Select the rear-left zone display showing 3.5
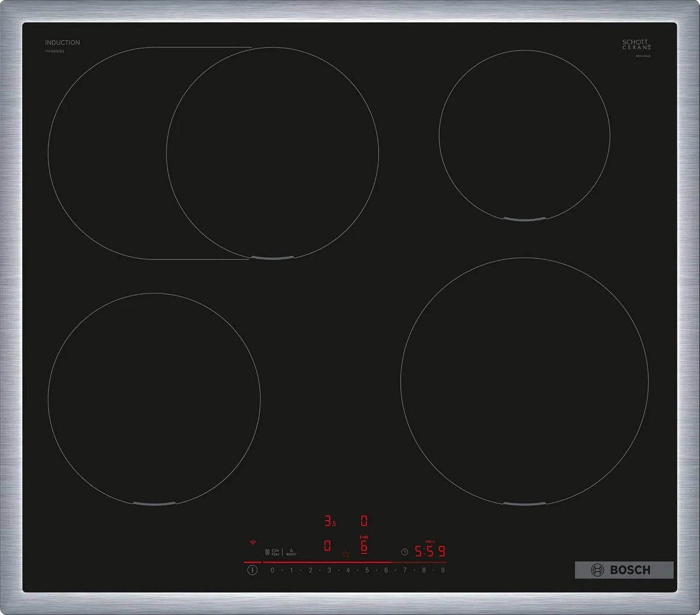This screenshot has height=615, width=700. [x=330, y=521]
